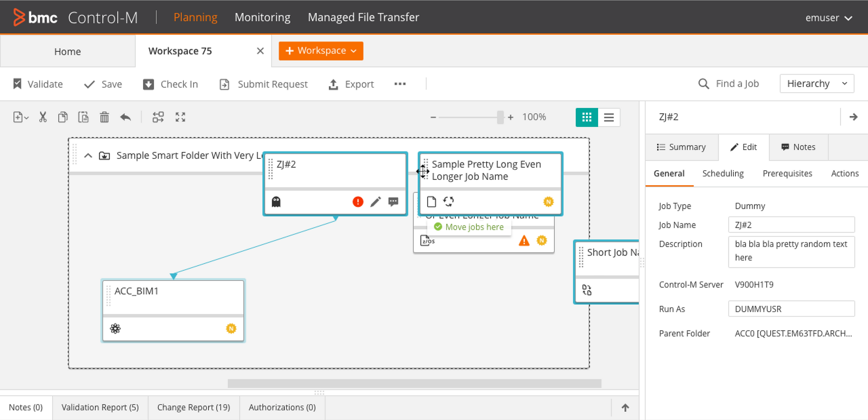Click the cyclic icon on Sample Pretty Long job
Image resolution: width=868 pixels, height=420 pixels.
click(x=449, y=201)
